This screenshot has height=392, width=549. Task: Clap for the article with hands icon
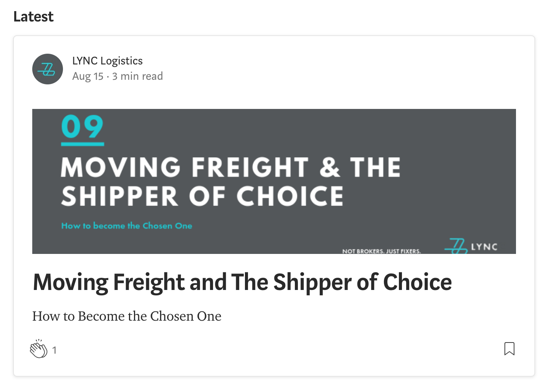pyautogui.click(x=38, y=349)
